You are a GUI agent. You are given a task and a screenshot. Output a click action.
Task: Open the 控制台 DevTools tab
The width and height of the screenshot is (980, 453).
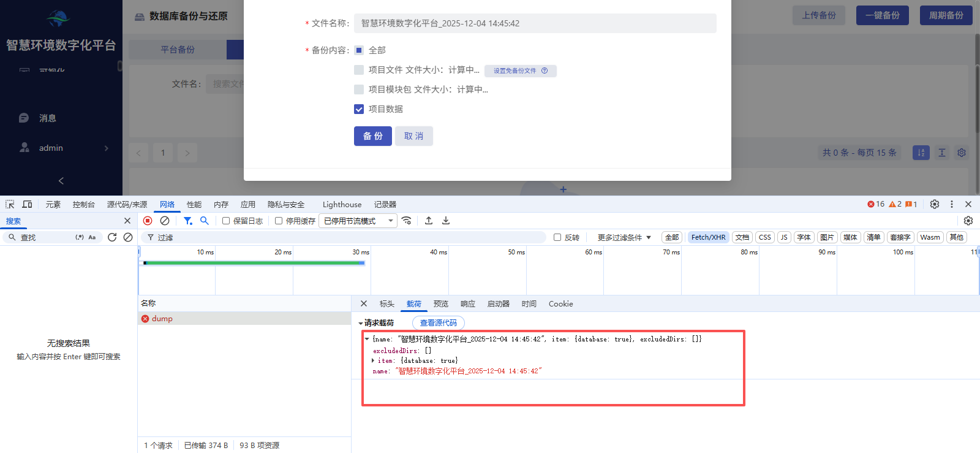tap(83, 205)
